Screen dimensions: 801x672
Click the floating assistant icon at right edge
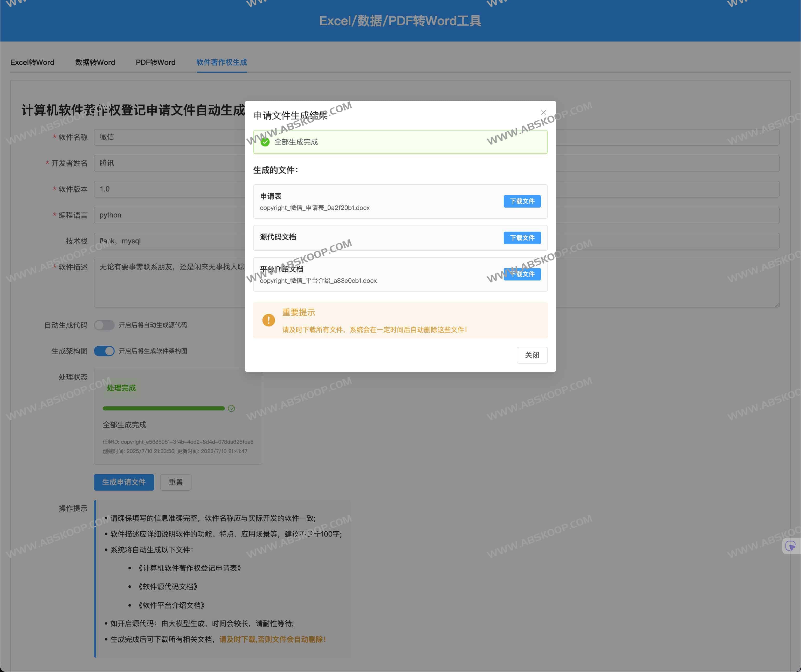coord(791,546)
